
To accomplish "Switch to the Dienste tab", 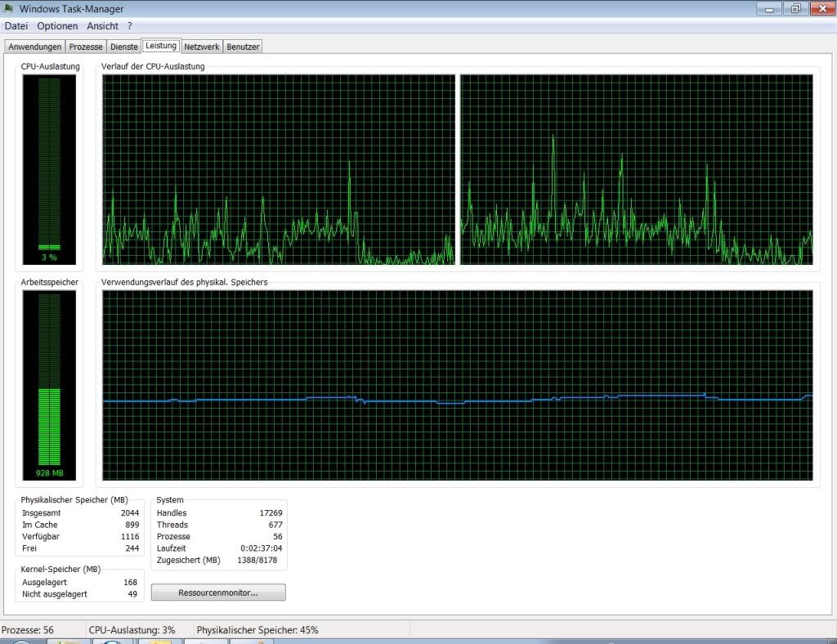I will (124, 47).
